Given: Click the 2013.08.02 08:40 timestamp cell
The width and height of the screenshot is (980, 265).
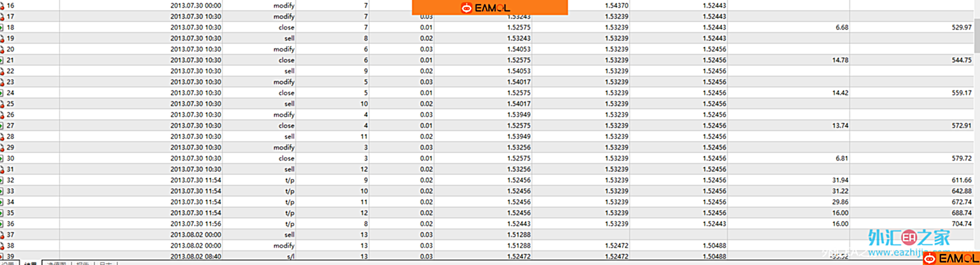Looking at the screenshot, I should (x=196, y=256).
